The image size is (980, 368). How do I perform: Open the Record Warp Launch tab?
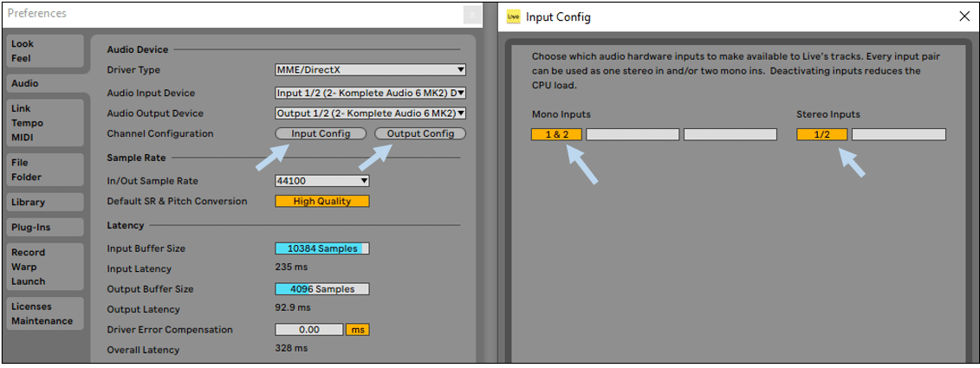click(45, 267)
